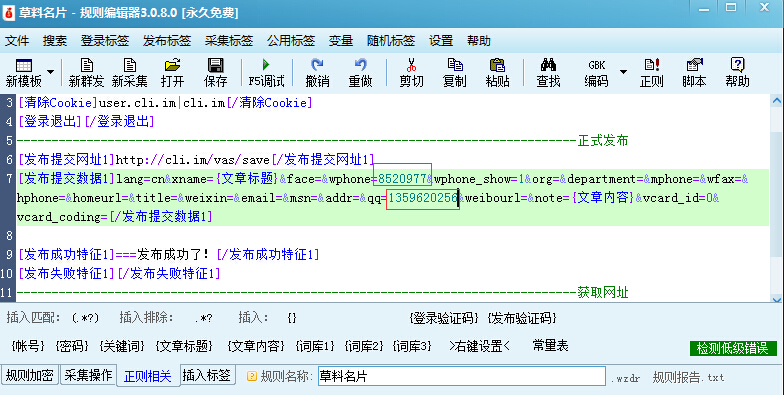Copy selection with 复制
This screenshot has height=395, width=784.
tap(454, 72)
